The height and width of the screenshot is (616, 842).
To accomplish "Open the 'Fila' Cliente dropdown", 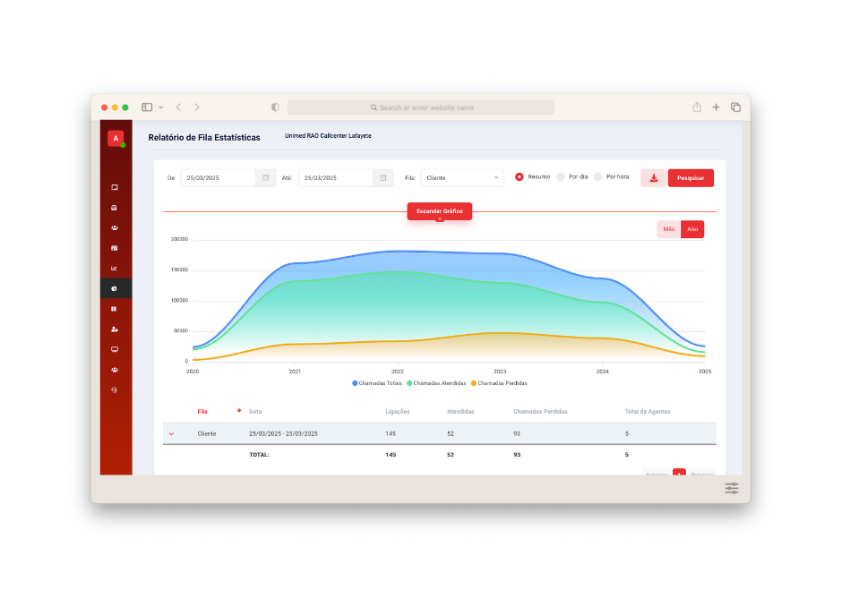I will (462, 177).
